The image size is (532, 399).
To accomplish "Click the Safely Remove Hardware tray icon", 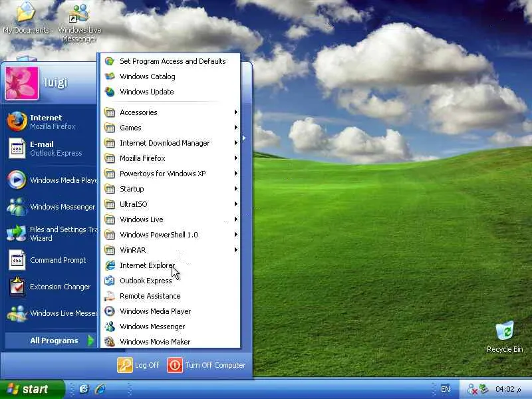I will [484, 389].
